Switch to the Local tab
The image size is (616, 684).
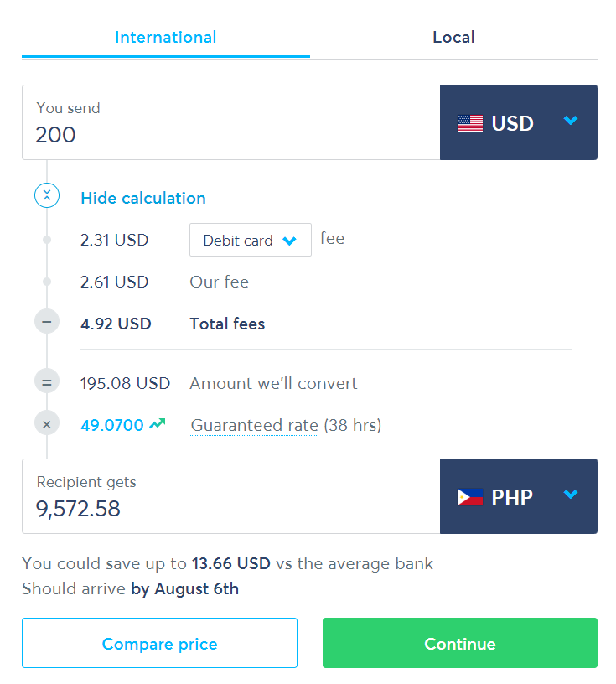pyautogui.click(x=453, y=38)
